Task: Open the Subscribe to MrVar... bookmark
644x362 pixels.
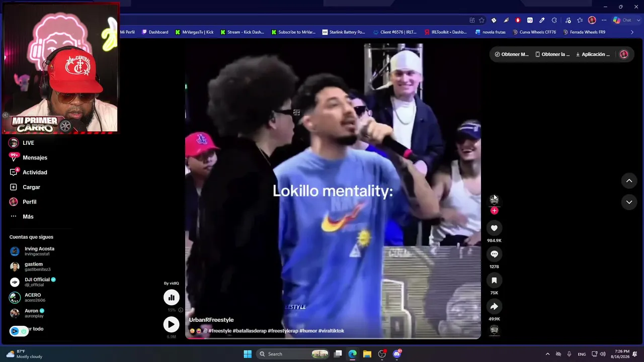Action: tap(293, 32)
